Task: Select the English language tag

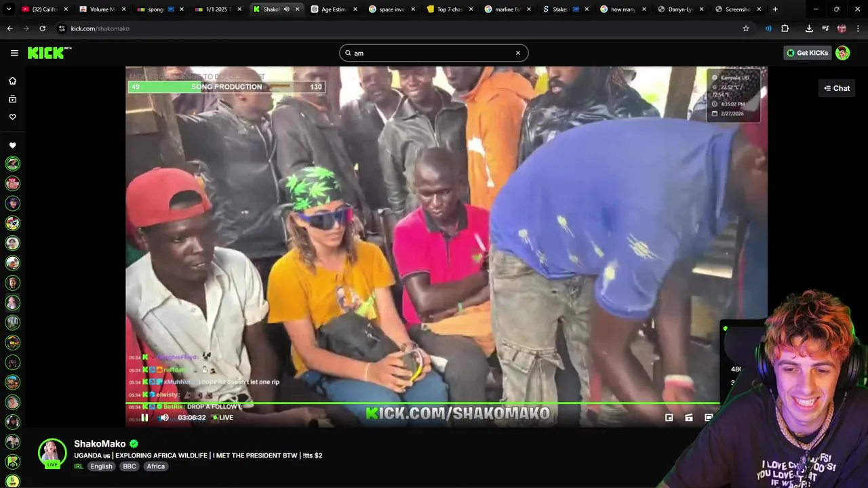Action: pos(102,466)
